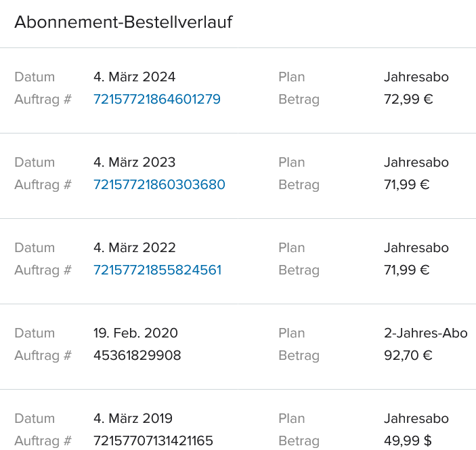The image size is (476, 450).
Task: Click Jahresabo plan in 2022 order
Action: tap(416, 247)
